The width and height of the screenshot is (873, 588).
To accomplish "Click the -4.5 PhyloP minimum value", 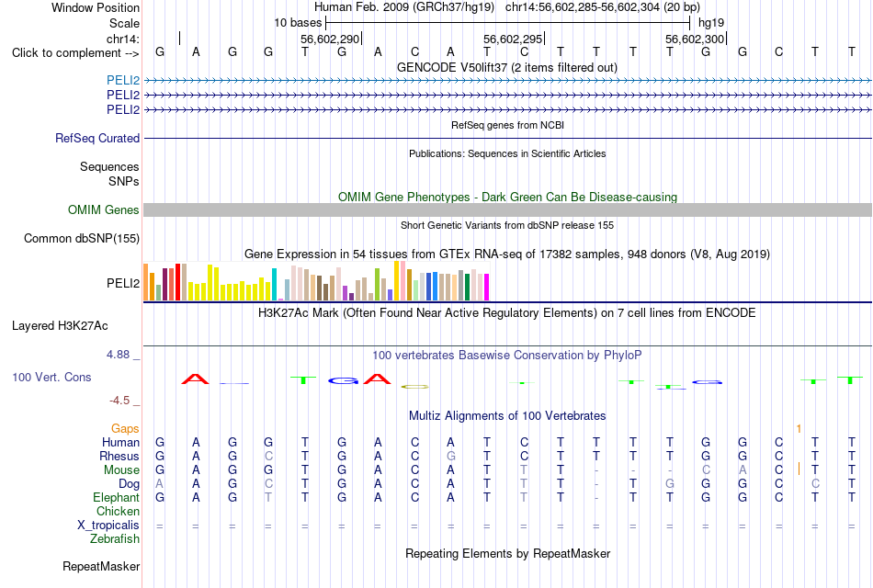I will [119, 401].
